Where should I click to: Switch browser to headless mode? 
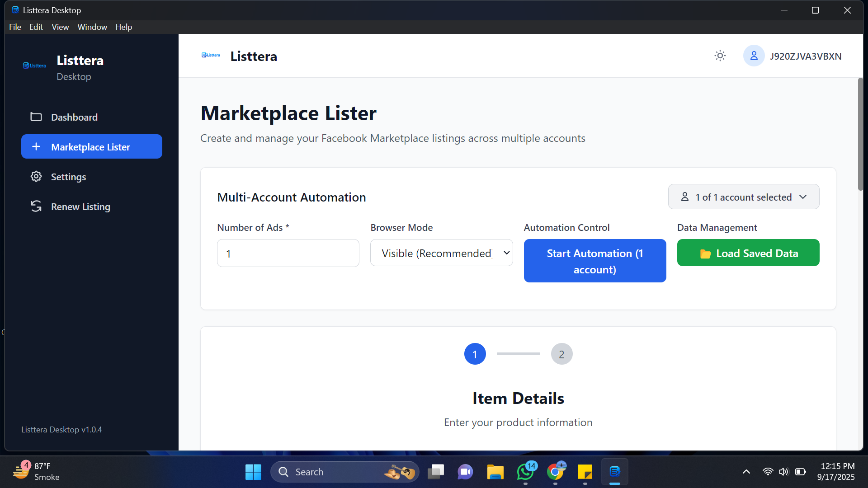click(441, 253)
